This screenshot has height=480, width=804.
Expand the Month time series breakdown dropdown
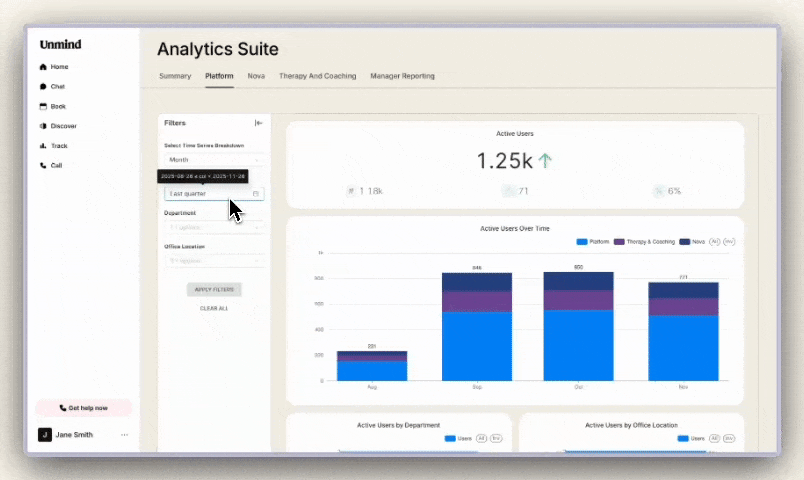coord(214,160)
